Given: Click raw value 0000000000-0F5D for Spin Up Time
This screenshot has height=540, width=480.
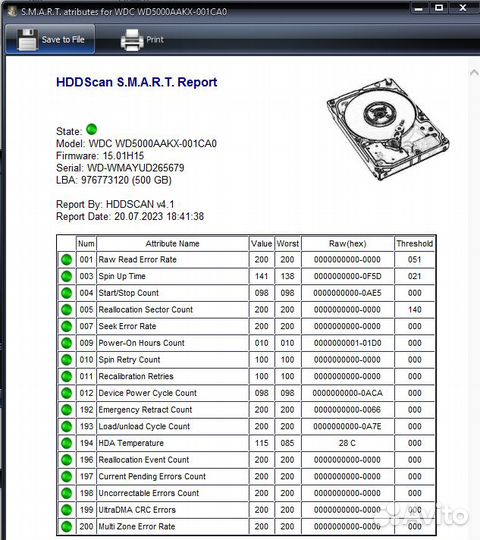Looking at the screenshot, I should tap(347, 276).
